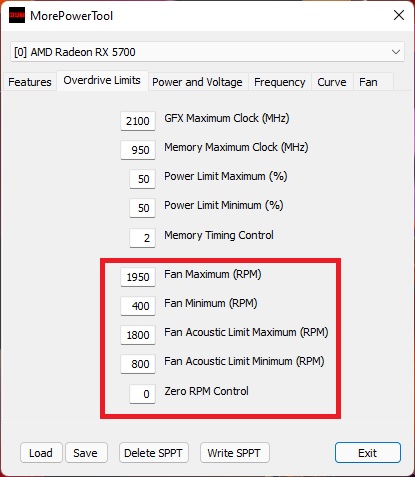Focus the Zero RPM Control field
This screenshot has width=415, height=477.
point(142,394)
